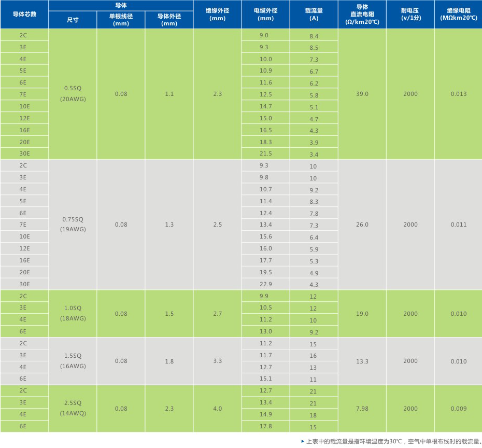Click the footnote text about 载流量 at 30℃

[x=394, y=441]
